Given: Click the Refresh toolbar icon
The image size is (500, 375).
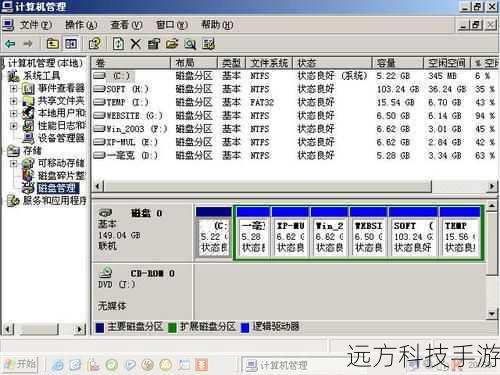Looking at the screenshot, I should [x=118, y=44].
